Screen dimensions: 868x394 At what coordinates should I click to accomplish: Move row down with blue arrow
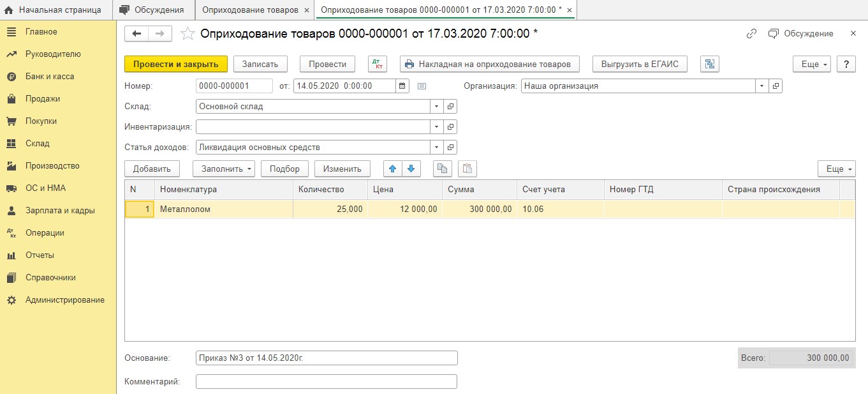411,169
